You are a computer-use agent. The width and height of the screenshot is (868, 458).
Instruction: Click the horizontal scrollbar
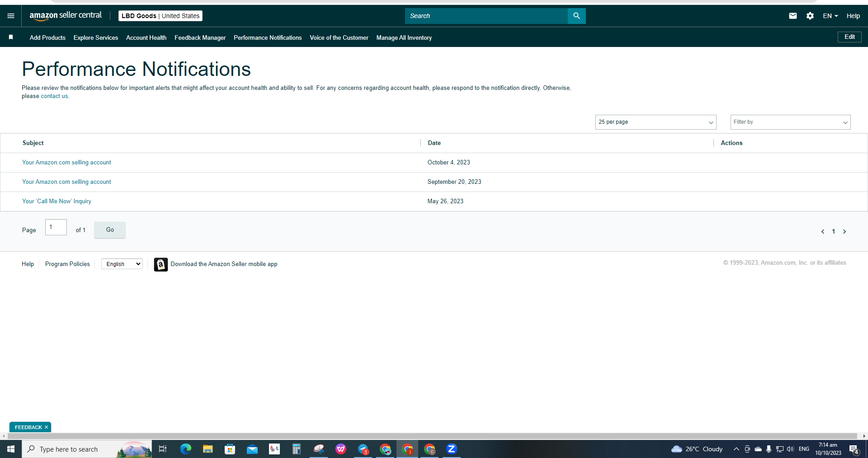pos(433,436)
